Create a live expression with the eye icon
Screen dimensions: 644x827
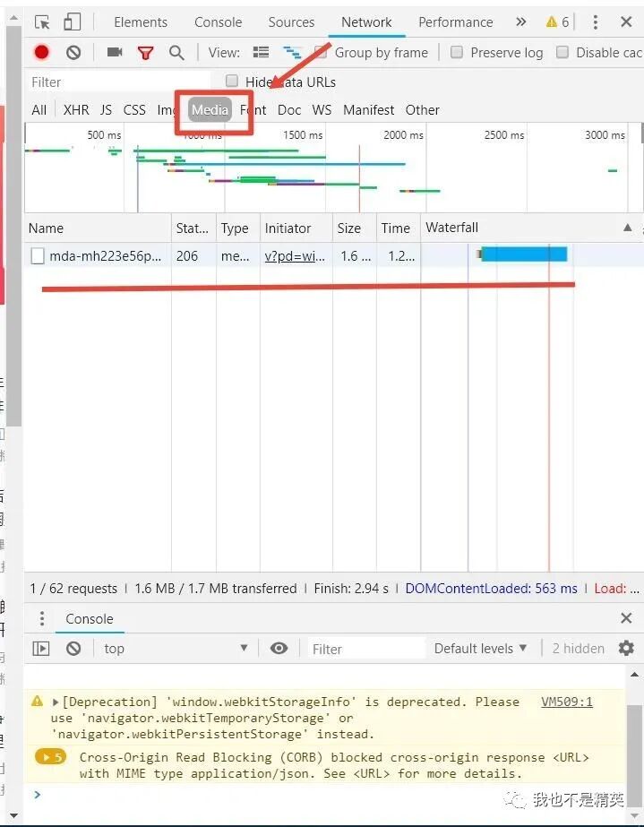279,648
